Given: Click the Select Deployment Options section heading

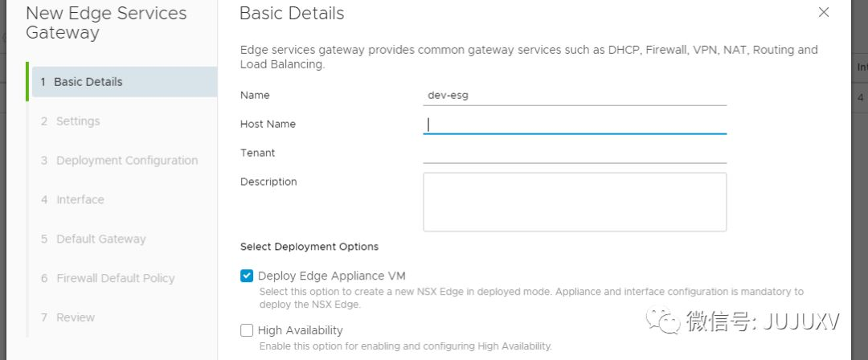Looking at the screenshot, I should (309, 247).
